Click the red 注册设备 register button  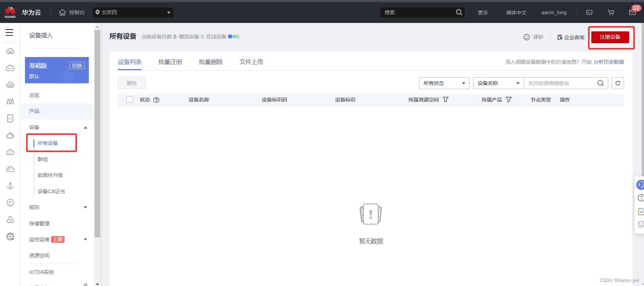pos(610,37)
